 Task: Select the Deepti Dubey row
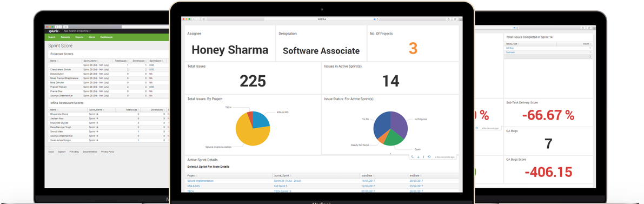click(109, 74)
